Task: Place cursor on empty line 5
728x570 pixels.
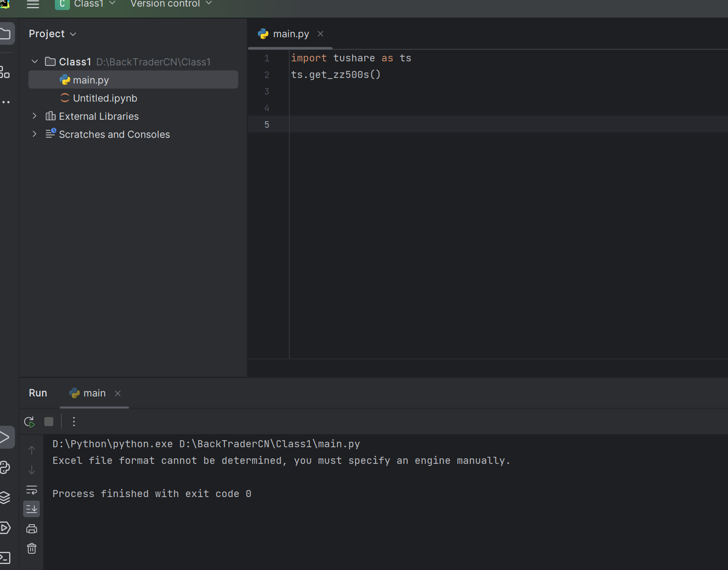Action: [x=508, y=124]
